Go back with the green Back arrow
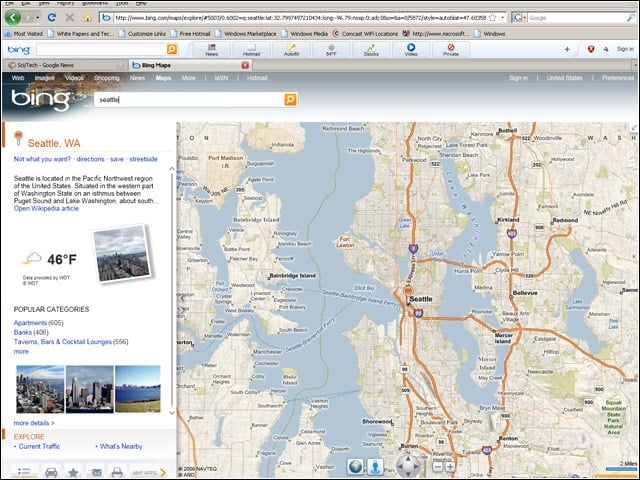Screen dimensions: 640x480 (13, 18)
